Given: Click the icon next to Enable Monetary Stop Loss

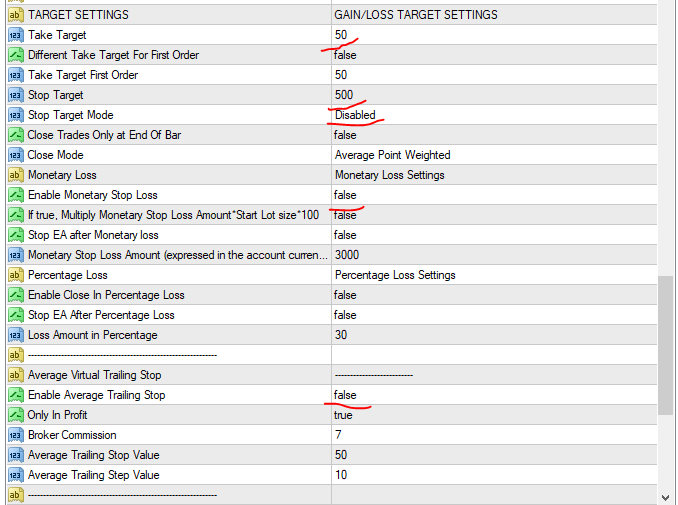Looking at the screenshot, I should click(15, 195).
